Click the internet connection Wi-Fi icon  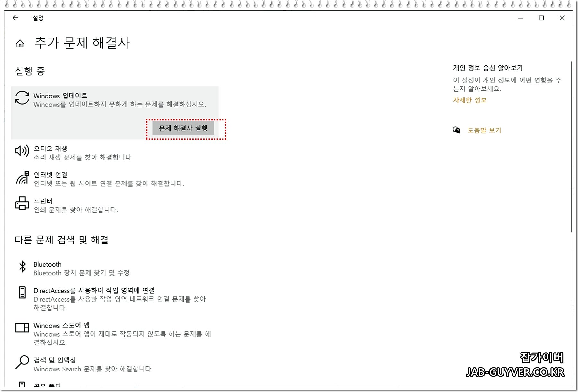point(22,177)
